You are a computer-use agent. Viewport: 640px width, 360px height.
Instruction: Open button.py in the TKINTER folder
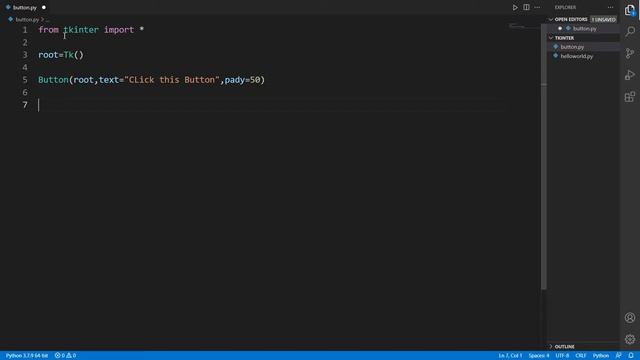[x=572, y=47]
